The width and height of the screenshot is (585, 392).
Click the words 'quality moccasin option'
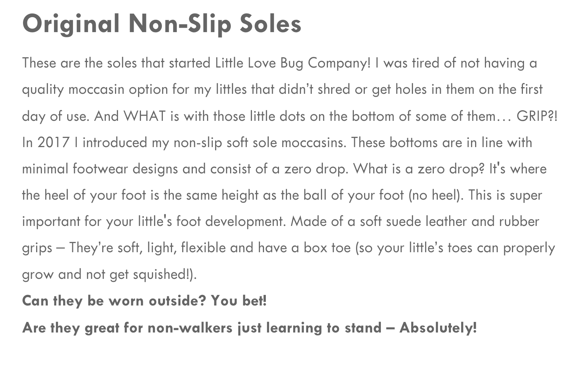[95, 89]
